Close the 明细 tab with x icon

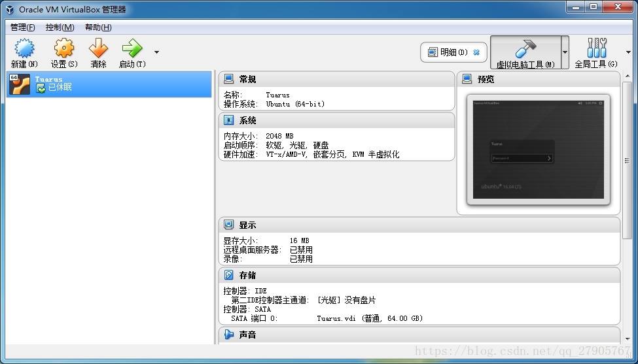(x=476, y=52)
